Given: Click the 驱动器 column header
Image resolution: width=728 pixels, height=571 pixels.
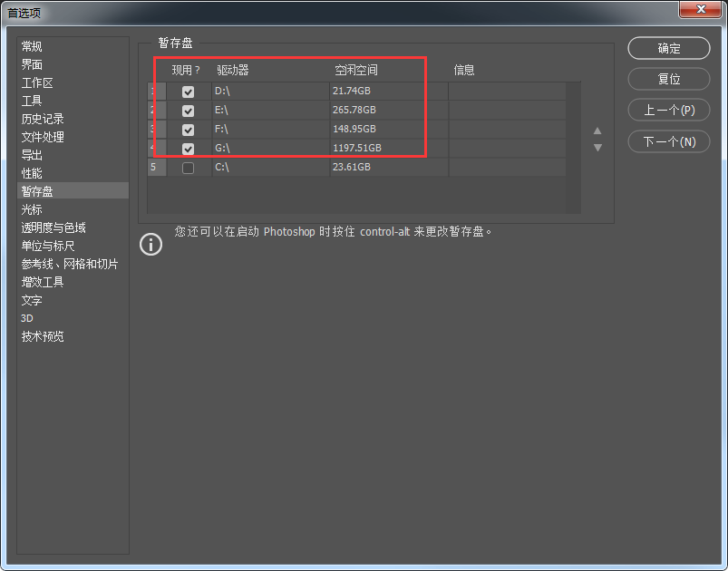Looking at the screenshot, I should pyautogui.click(x=233, y=70).
